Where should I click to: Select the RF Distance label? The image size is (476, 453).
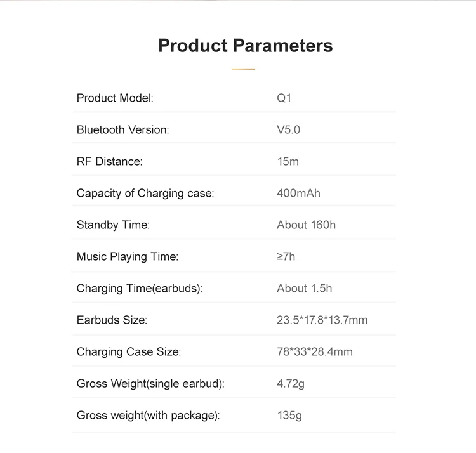tap(110, 161)
